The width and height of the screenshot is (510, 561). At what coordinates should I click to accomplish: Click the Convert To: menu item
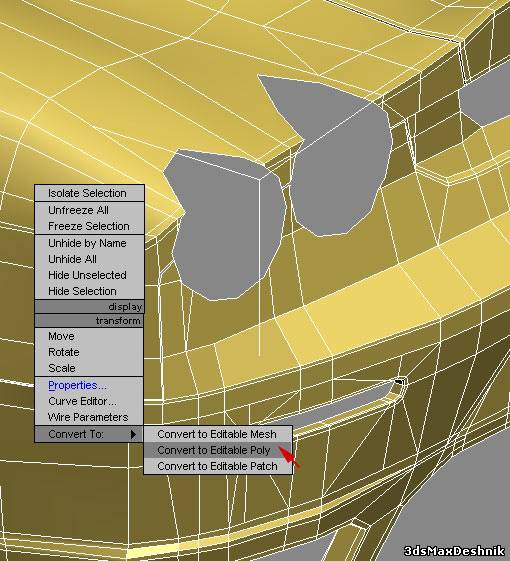[x=89, y=434]
